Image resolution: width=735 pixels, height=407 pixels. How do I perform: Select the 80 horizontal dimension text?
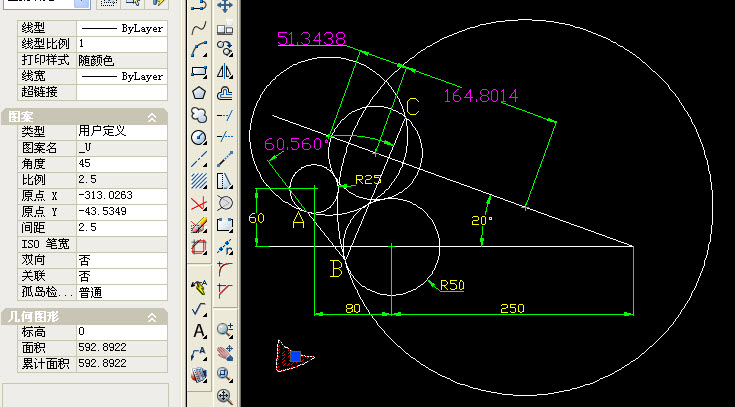pyautogui.click(x=352, y=308)
